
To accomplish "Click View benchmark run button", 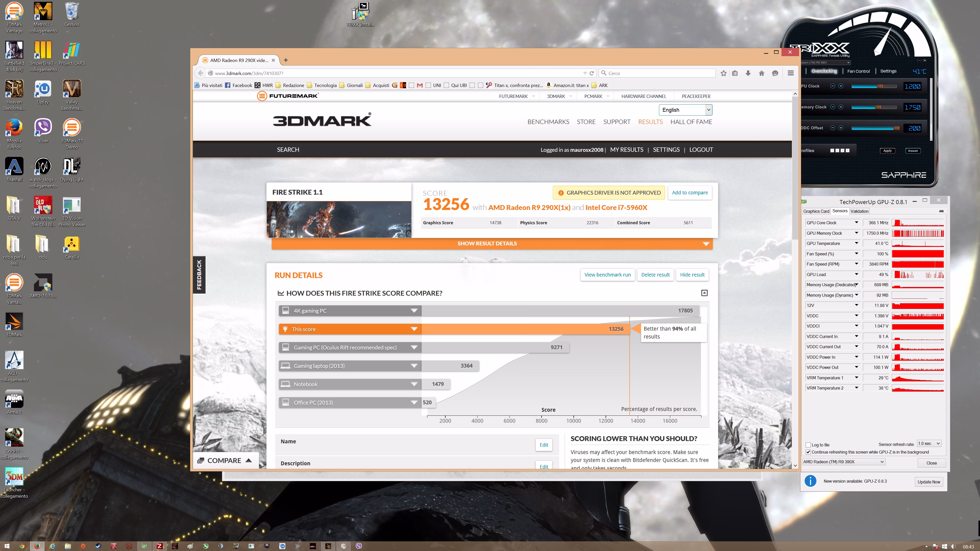I will tap(607, 274).
